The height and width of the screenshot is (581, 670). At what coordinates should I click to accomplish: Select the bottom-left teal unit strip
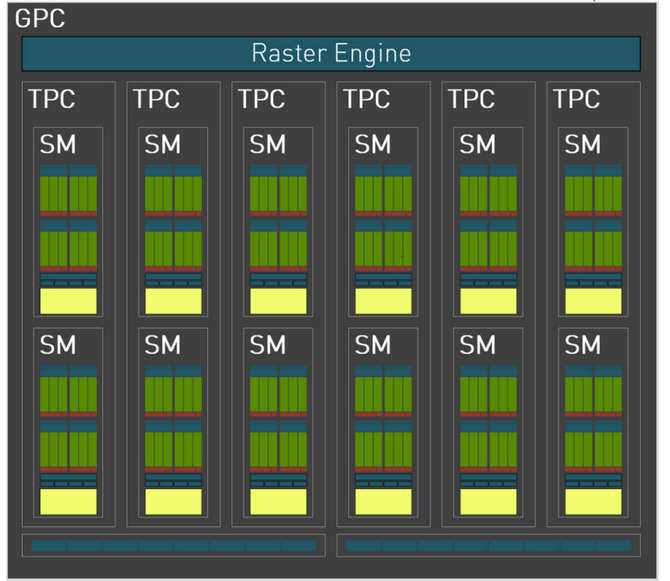(x=173, y=546)
